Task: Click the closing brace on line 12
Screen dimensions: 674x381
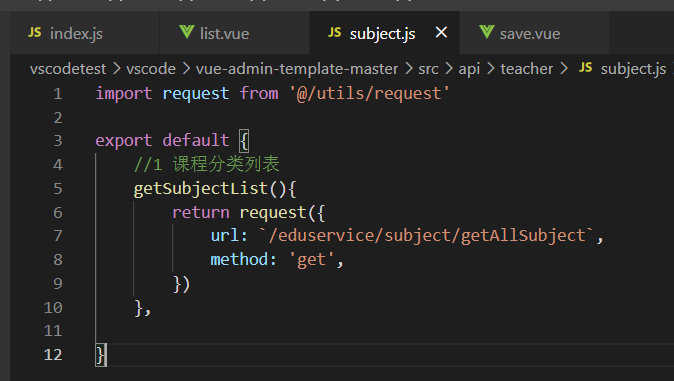Action: pyautogui.click(x=100, y=355)
